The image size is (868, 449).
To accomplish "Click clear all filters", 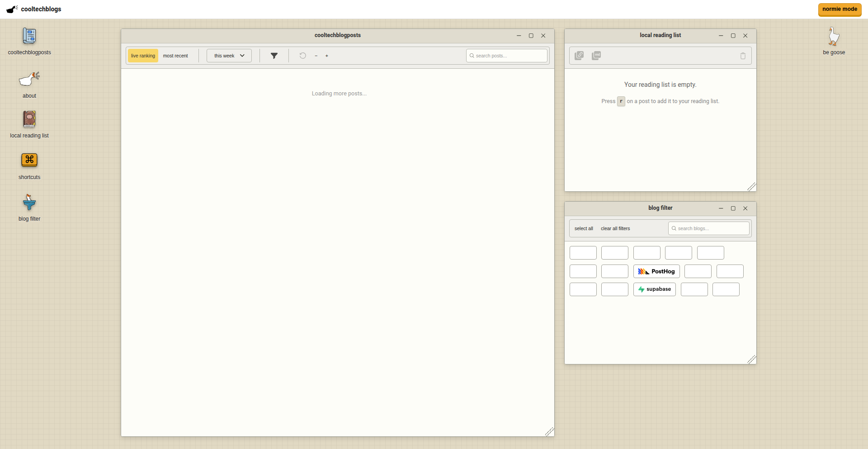I will coord(615,228).
